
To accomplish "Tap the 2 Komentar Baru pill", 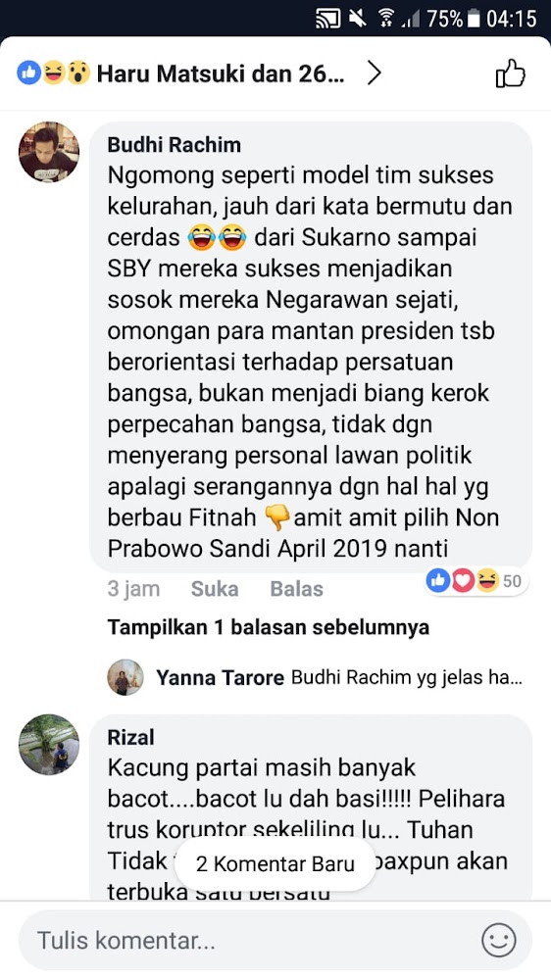I will point(275,863).
